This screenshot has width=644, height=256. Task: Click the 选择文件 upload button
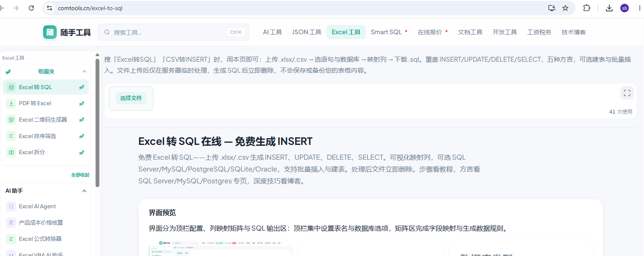[131, 98]
